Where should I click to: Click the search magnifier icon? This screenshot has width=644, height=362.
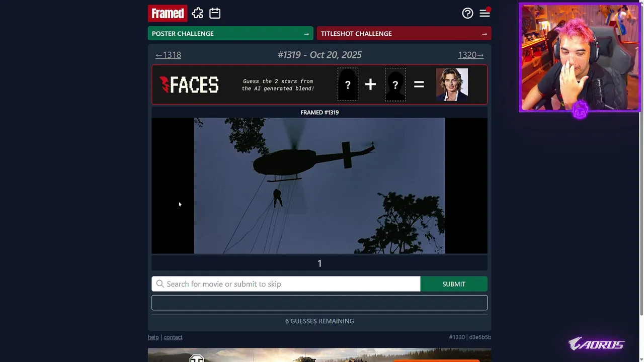click(160, 284)
